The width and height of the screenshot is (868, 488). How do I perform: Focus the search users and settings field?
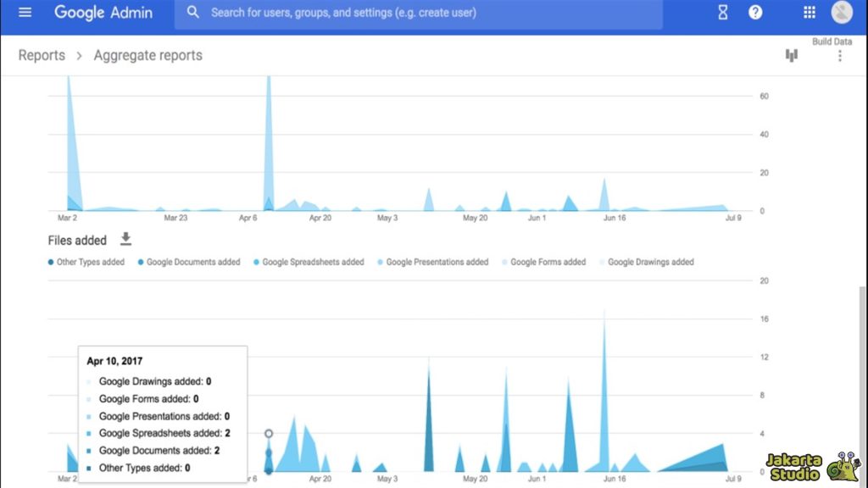coord(418,13)
